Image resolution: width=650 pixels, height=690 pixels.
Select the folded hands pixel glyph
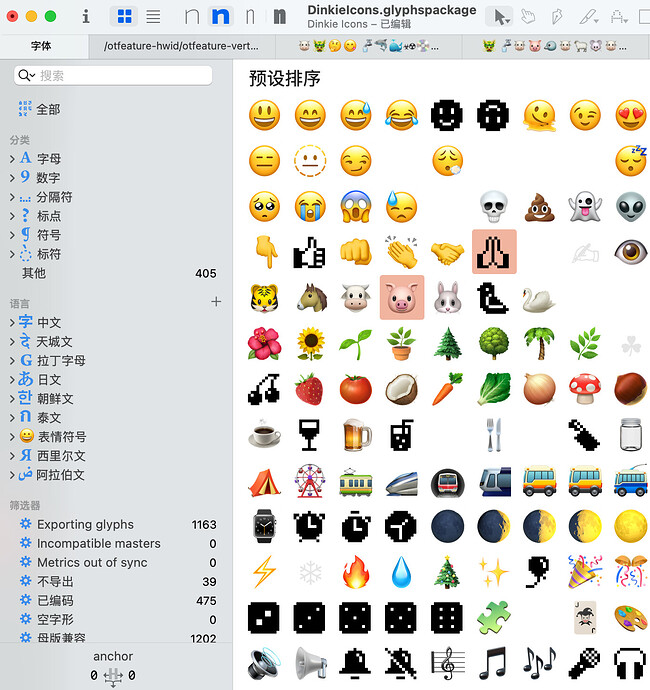[x=494, y=252]
